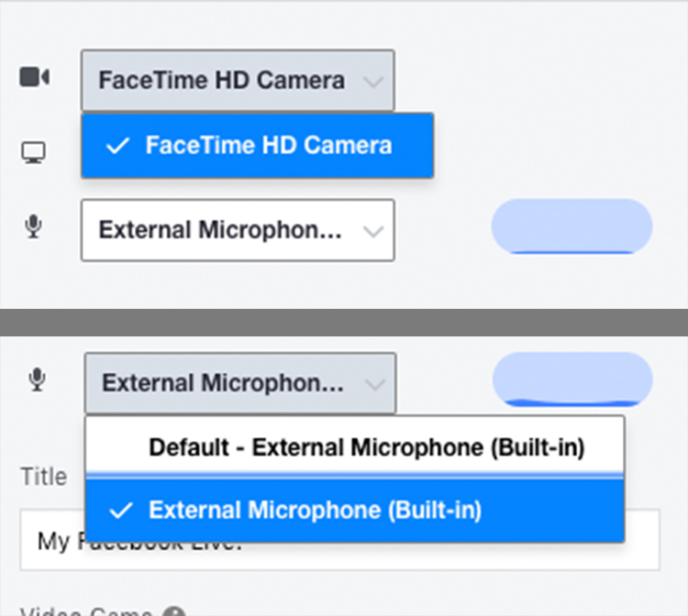Viewport: 688px width, 616px height.
Task: Choose Default - External Microphone (Built-in) option
Action: click(366, 447)
